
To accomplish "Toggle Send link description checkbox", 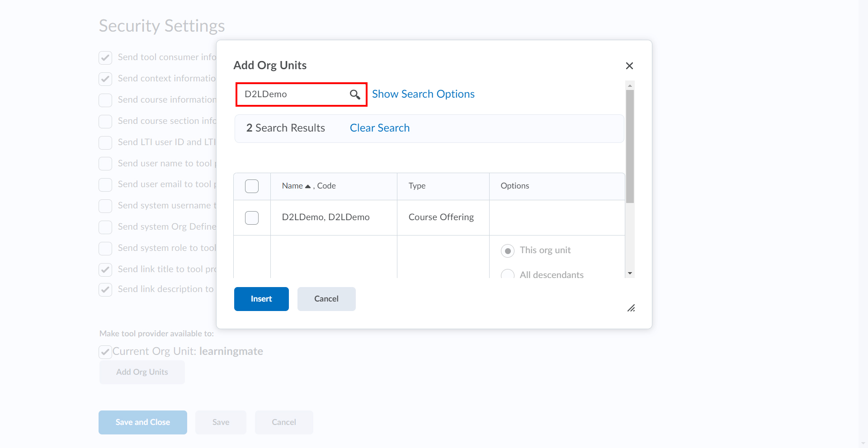I will pos(105,290).
